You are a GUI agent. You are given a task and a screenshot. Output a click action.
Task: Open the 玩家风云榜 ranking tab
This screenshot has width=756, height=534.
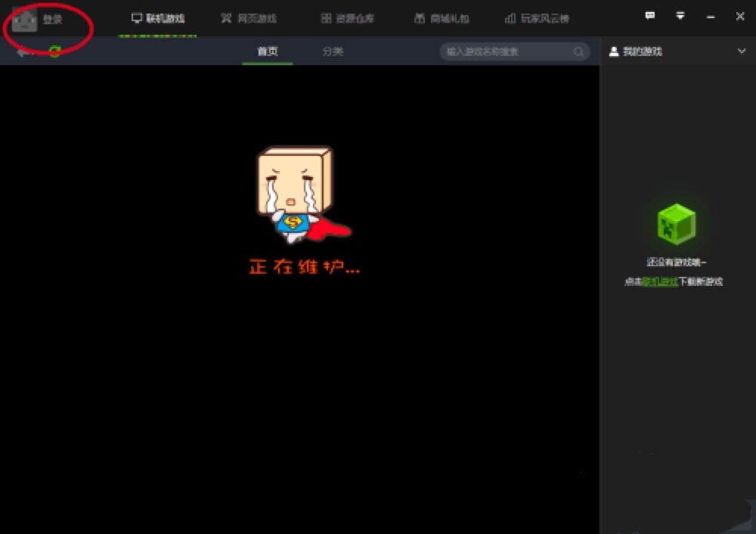pos(537,18)
